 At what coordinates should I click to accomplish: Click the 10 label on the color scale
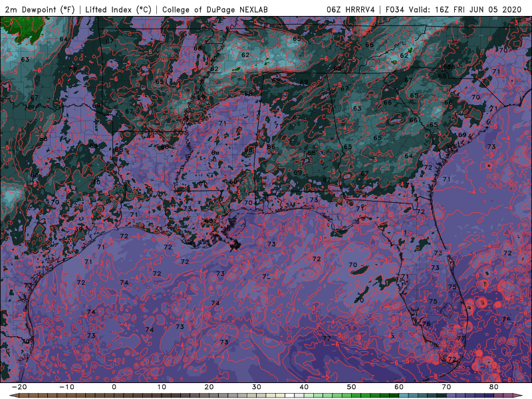pyautogui.click(x=162, y=387)
